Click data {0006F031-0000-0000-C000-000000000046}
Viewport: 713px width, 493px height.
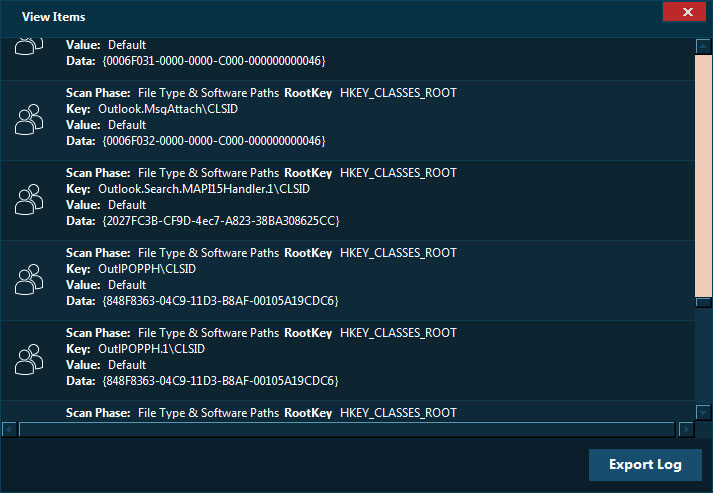214,61
